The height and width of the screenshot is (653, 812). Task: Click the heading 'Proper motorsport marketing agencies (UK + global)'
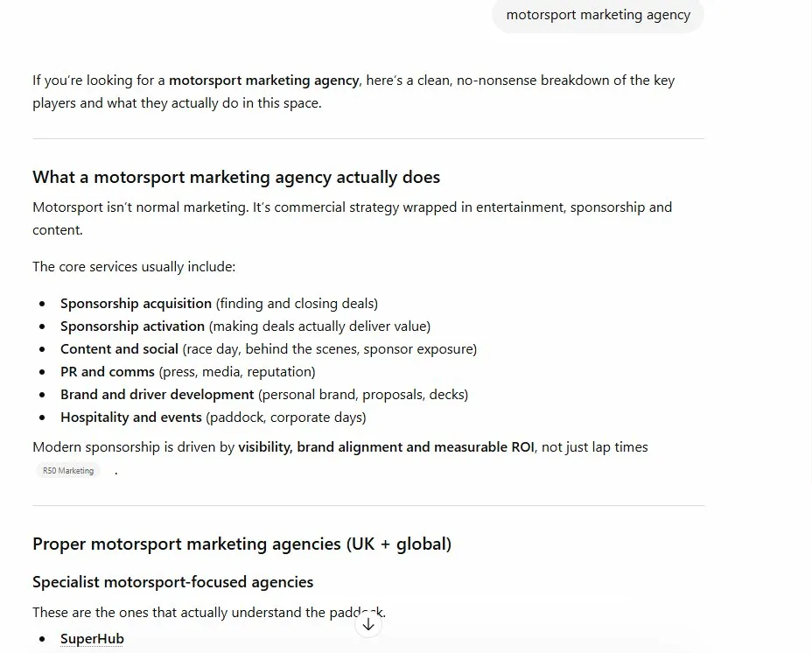tap(241, 544)
